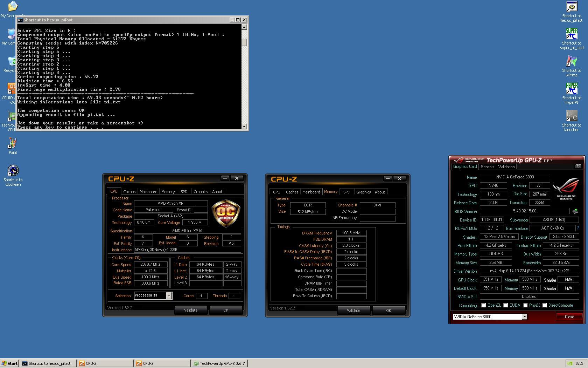588x368 pixels.
Task: Click the Bus Interface question mark in GPU-Z
Action: (x=578, y=228)
